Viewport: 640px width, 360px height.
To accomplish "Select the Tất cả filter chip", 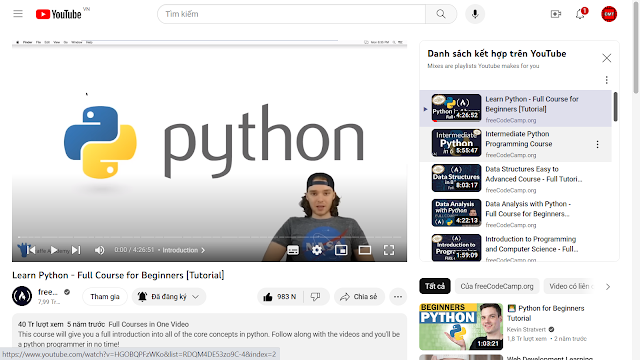I will tap(435, 286).
